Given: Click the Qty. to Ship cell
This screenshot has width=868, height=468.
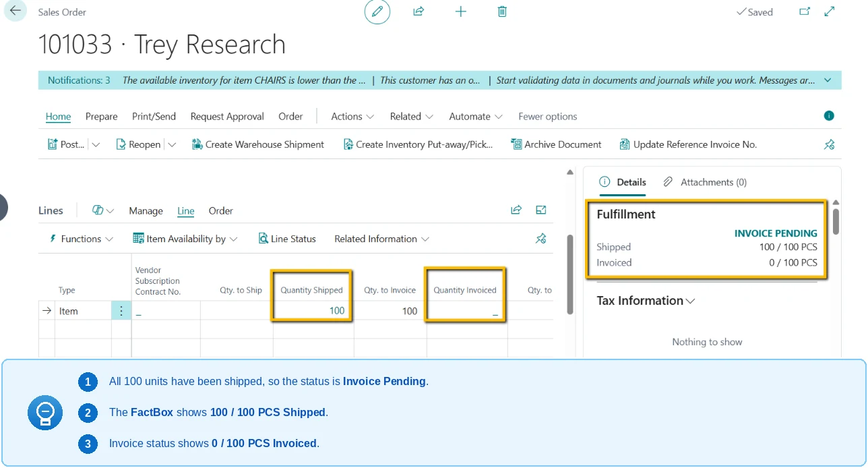Looking at the screenshot, I should point(237,311).
